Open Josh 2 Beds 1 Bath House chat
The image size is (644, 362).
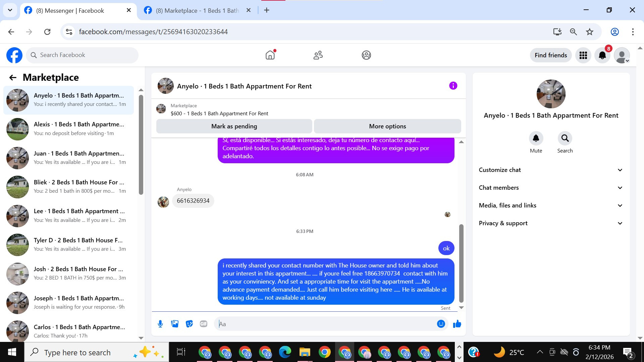[x=69, y=274]
